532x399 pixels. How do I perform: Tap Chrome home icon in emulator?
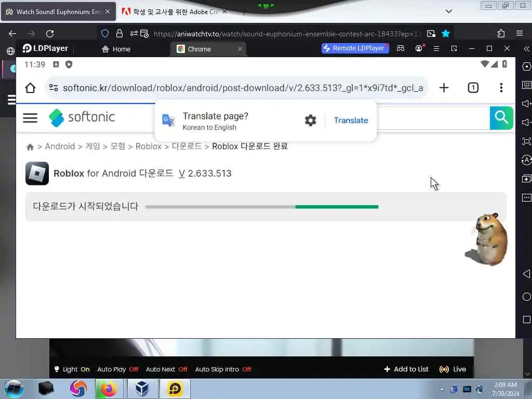pyautogui.click(x=30, y=88)
